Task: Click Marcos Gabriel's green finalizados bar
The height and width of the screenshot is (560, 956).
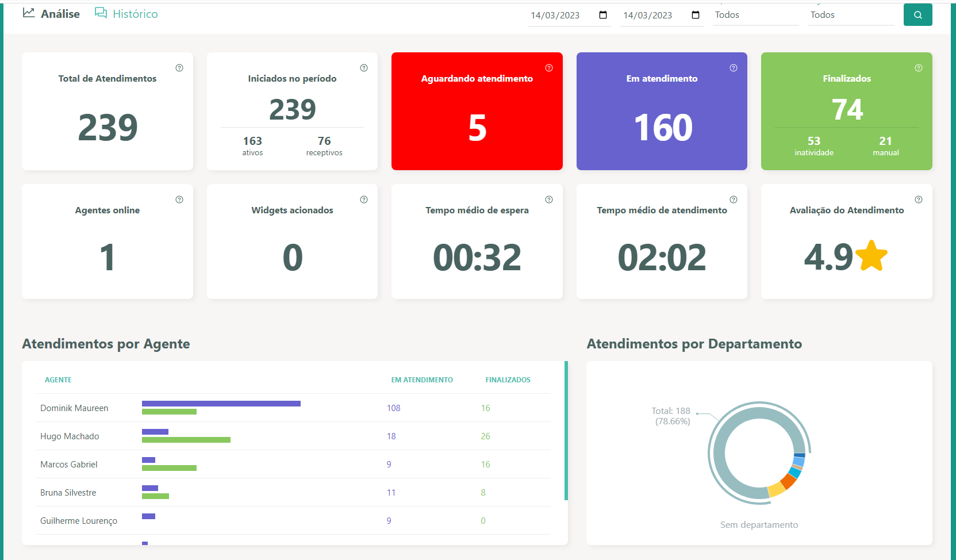Action: 169,468
